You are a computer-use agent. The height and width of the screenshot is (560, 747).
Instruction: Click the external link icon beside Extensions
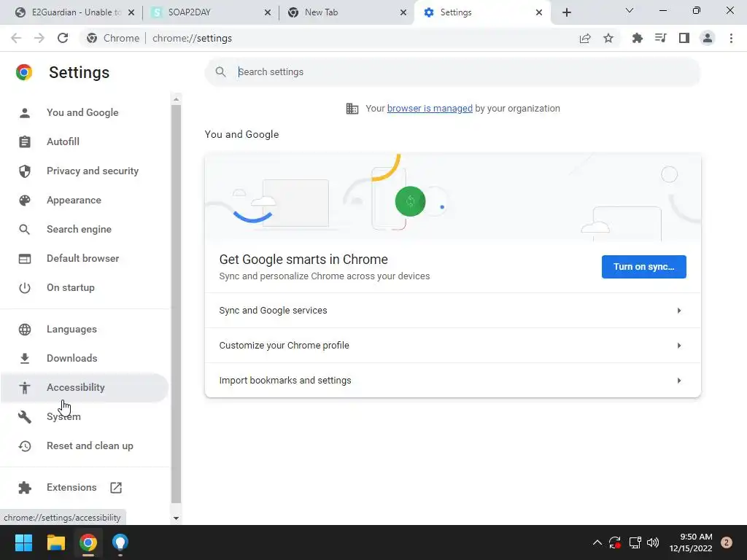[x=116, y=488]
